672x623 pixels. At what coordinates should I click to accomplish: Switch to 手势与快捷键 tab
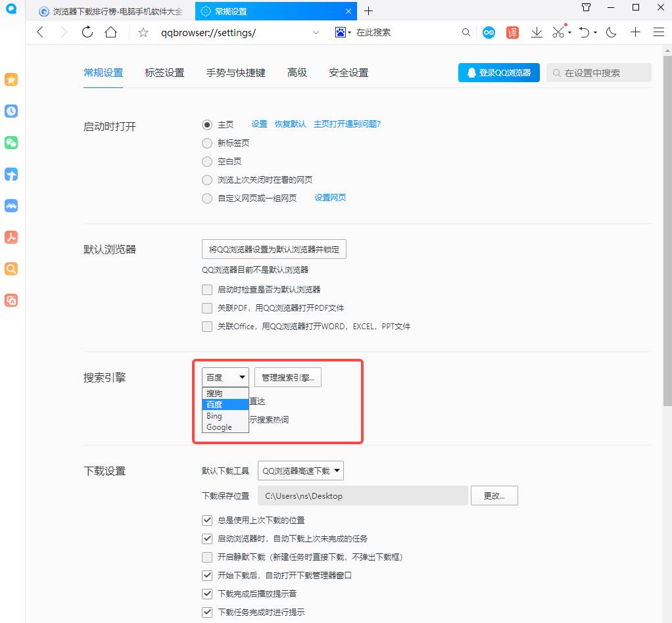(x=235, y=73)
